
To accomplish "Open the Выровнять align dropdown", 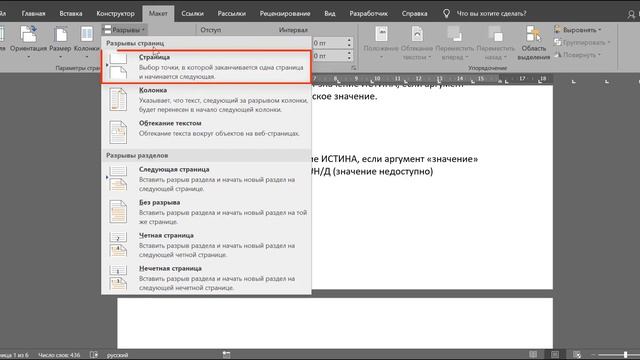I will click(x=578, y=30).
